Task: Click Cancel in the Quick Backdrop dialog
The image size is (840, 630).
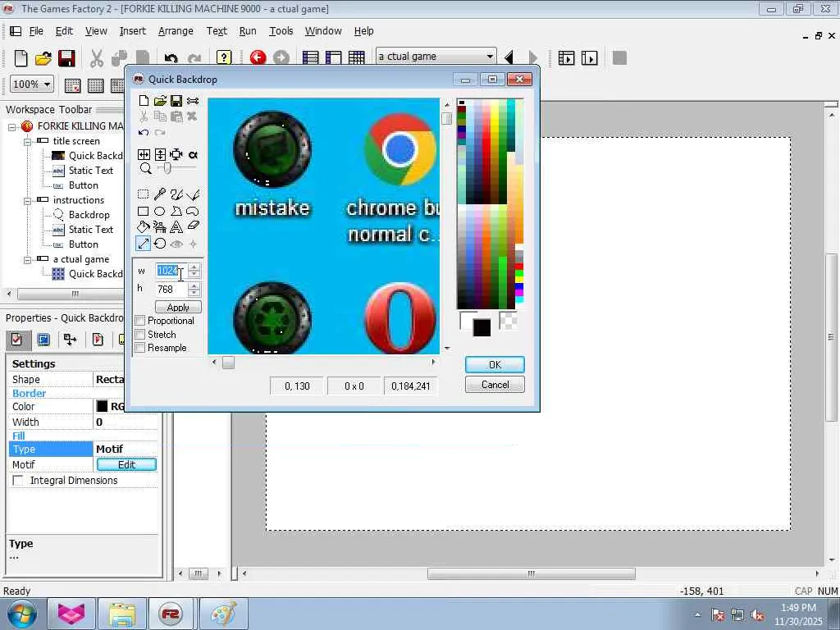Action: pos(495,385)
